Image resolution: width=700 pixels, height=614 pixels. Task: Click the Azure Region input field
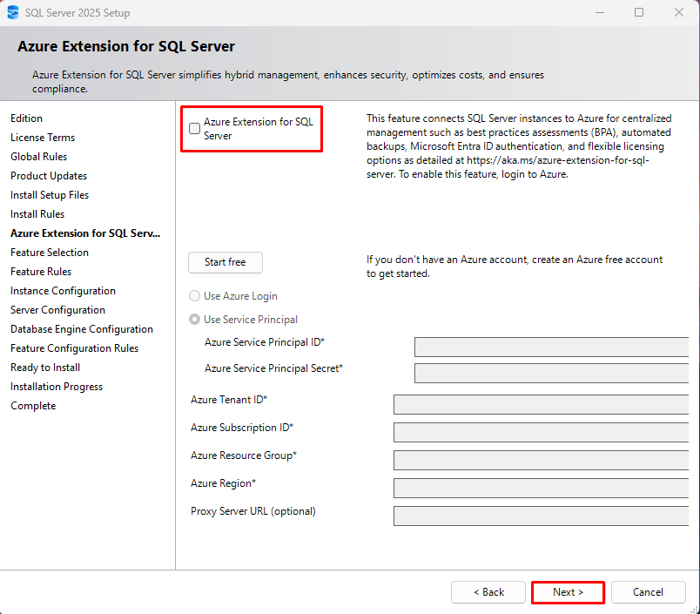(x=541, y=488)
